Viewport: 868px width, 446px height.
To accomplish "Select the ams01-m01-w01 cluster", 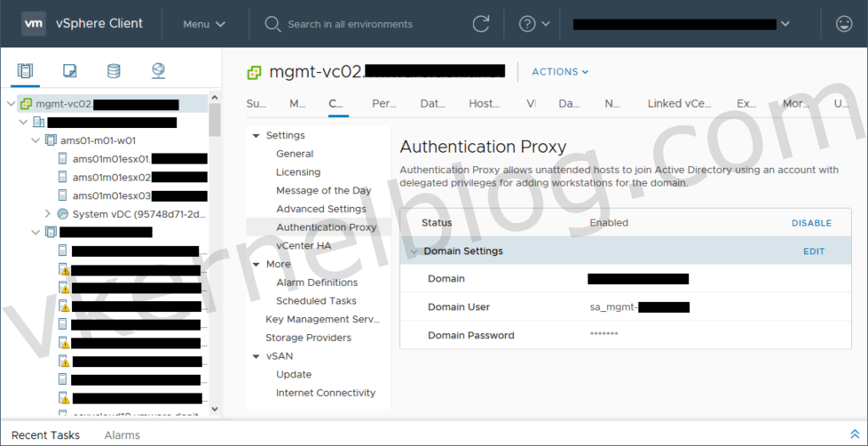I will pos(98,140).
